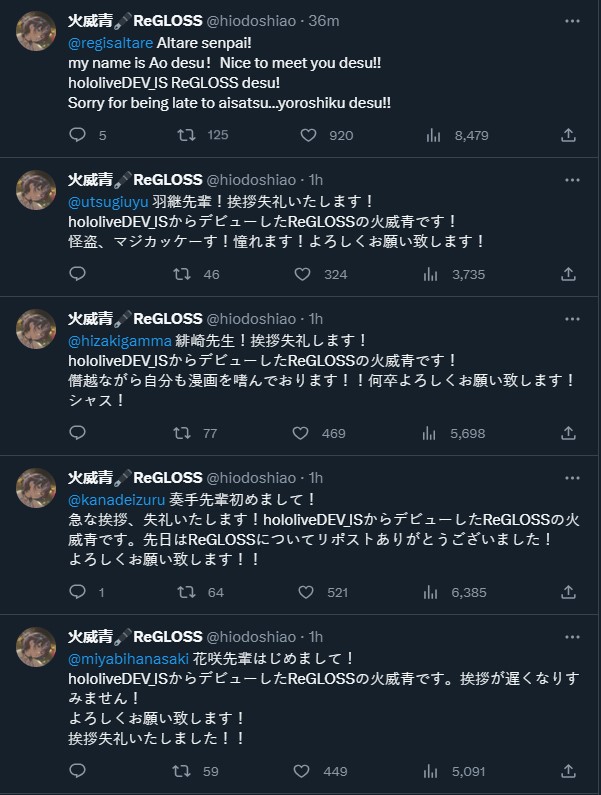
Task: Share the tweet mentioning @regisaltare
Action: [568, 135]
